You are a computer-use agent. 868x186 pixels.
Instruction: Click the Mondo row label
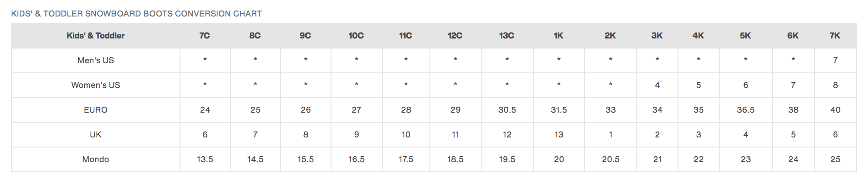95,159
